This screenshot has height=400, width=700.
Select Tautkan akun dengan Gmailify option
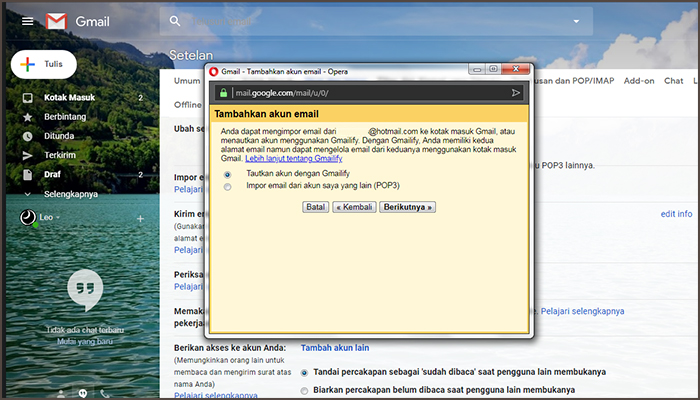coord(228,174)
